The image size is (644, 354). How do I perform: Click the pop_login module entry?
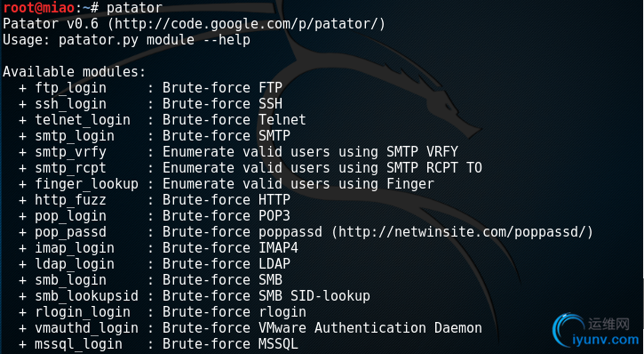71,216
